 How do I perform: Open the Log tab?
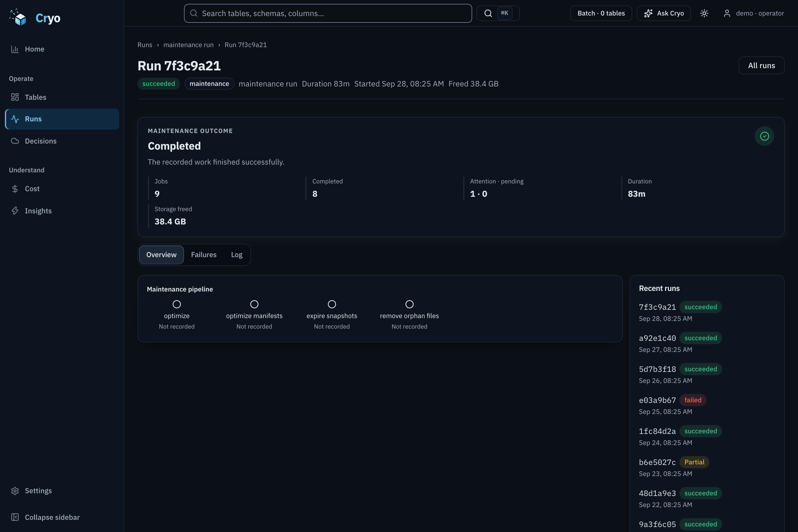pyautogui.click(x=236, y=255)
